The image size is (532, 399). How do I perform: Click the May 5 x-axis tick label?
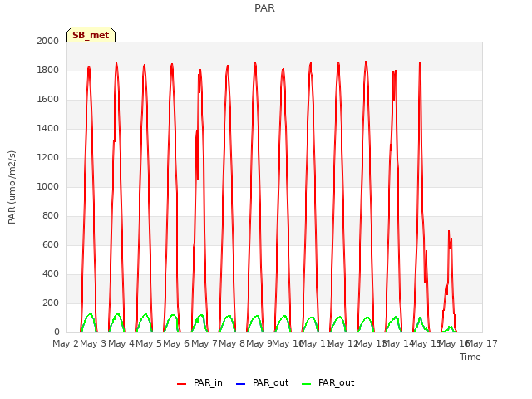pos(149,343)
